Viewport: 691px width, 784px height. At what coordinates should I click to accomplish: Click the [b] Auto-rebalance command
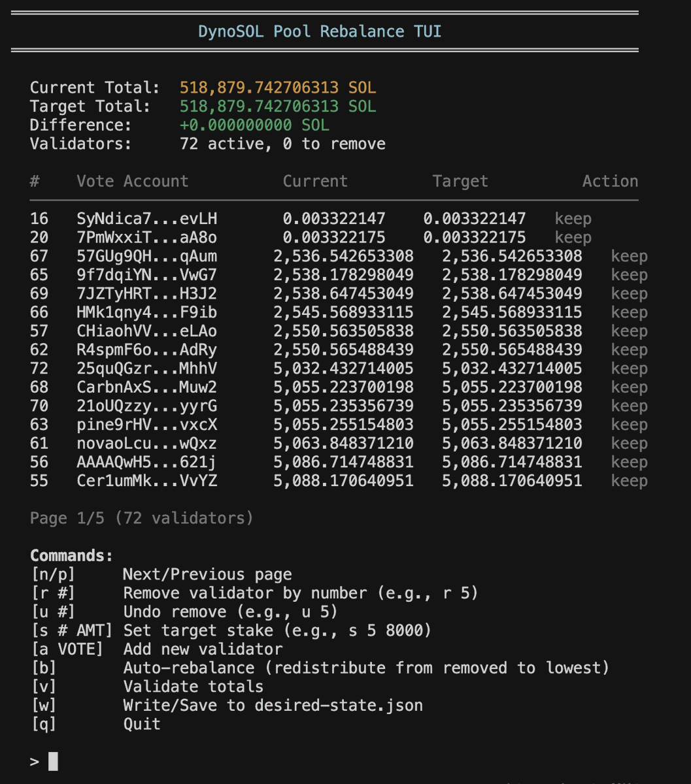click(x=320, y=668)
